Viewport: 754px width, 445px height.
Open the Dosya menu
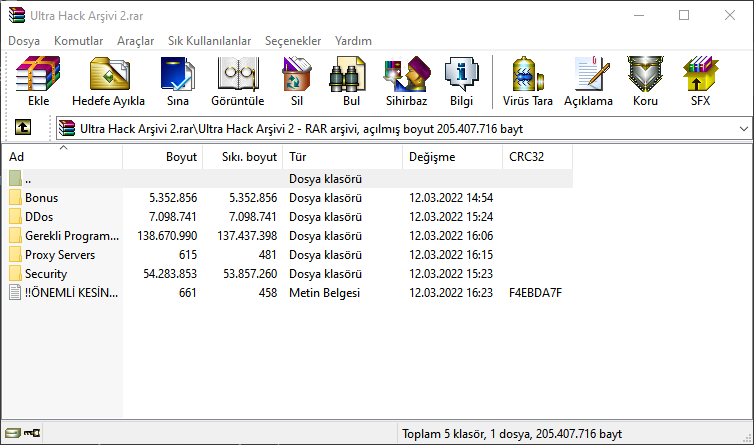click(24, 41)
